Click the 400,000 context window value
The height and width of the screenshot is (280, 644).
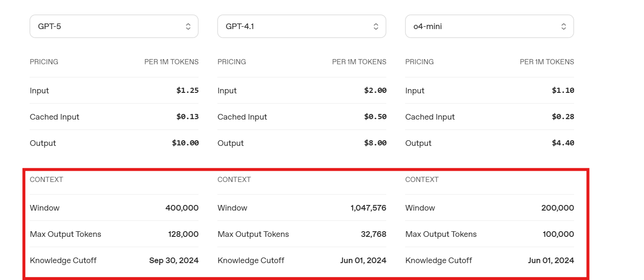(x=182, y=208)
